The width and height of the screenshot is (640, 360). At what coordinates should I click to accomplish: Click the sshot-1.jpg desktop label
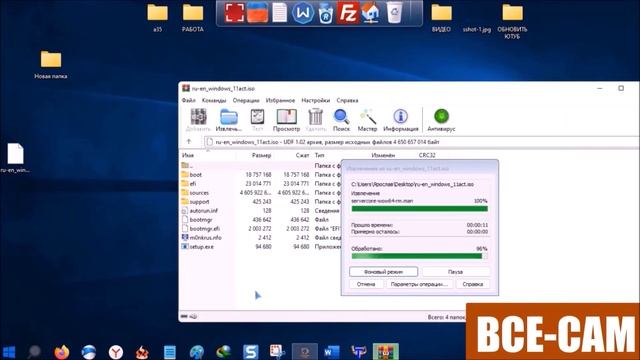pyautogui.click(x=477, y=29)
